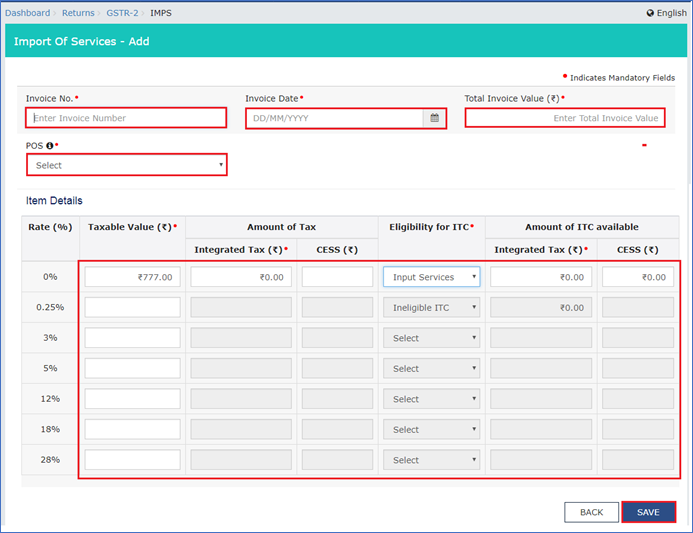Open eligibility Select dropdown in 3% row
Image resolution: width=693 pixels, height=533 pixels.
click(x=432, y=338)
